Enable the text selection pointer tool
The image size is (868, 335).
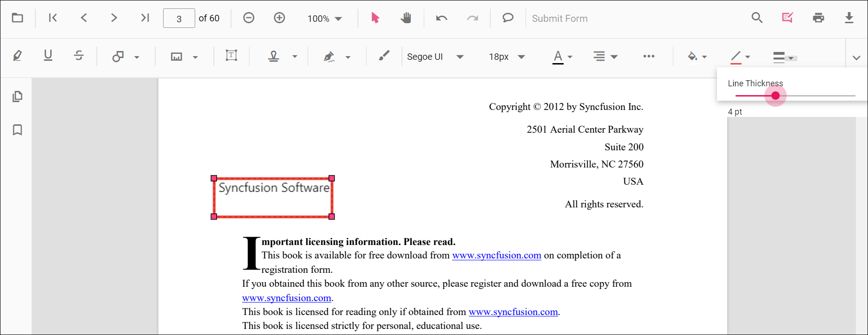point(375,18)
